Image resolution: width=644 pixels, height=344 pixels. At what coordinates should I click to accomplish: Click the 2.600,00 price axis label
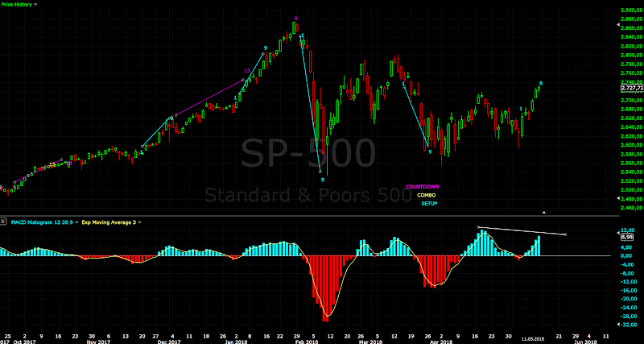tap(632, 145)
